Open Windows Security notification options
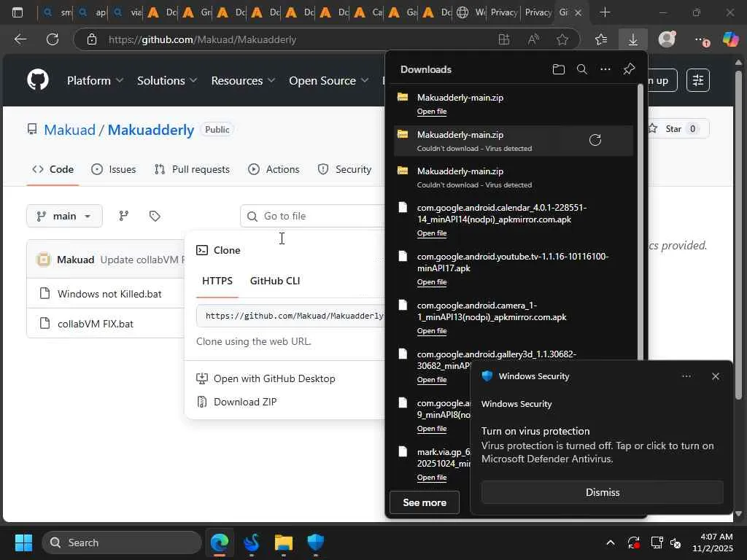Image resolution: width=747 pixels, height=560 pixels. (x=686, y=376)
